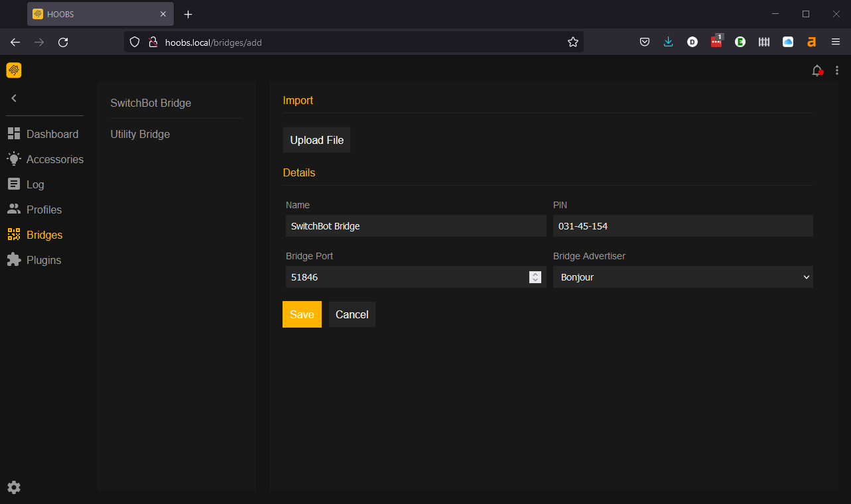Click the shield tracking protection icon
The height and width of the screenshot is (504, 851).
click(135, 42)
